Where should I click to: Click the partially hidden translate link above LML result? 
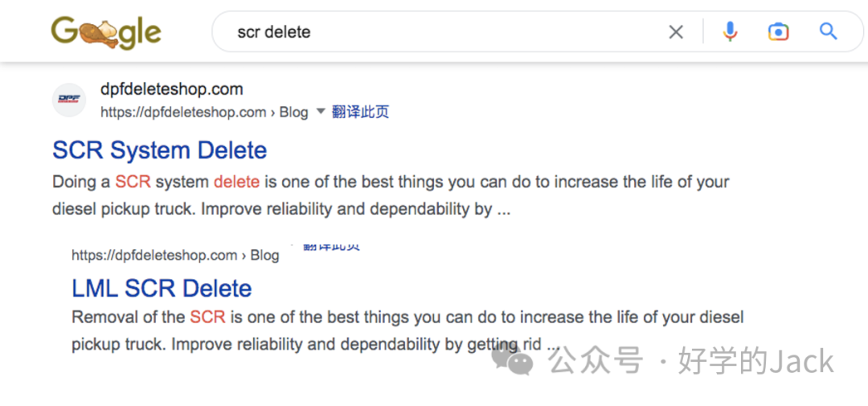pos(331,247)
